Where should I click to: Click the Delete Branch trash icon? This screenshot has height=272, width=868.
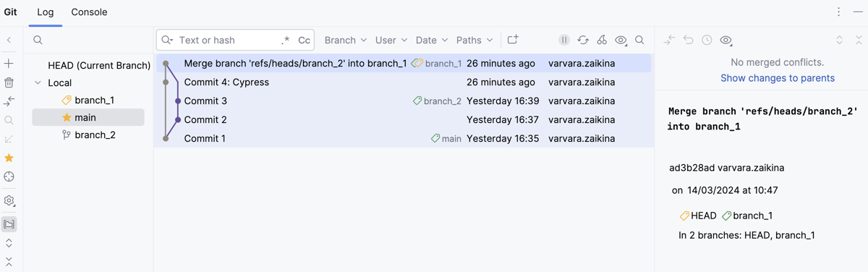9,82
